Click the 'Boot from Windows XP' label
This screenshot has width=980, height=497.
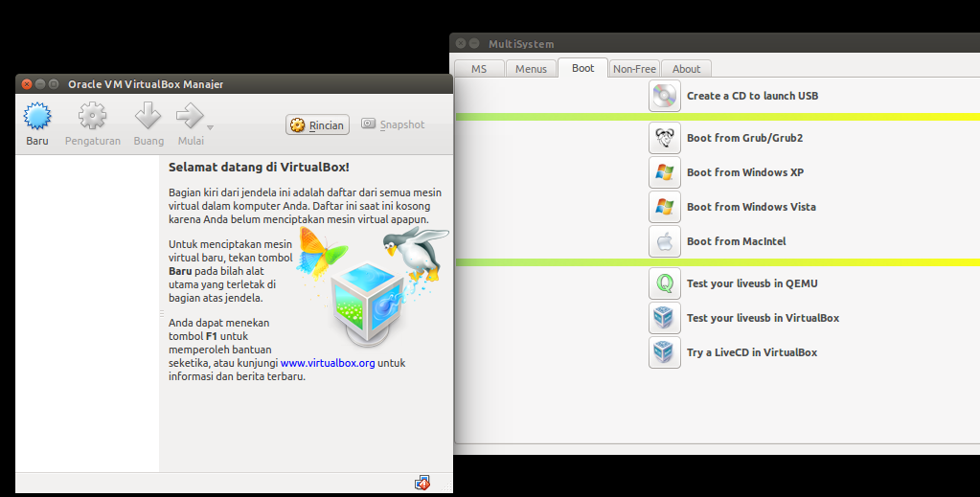click(745, 172)
